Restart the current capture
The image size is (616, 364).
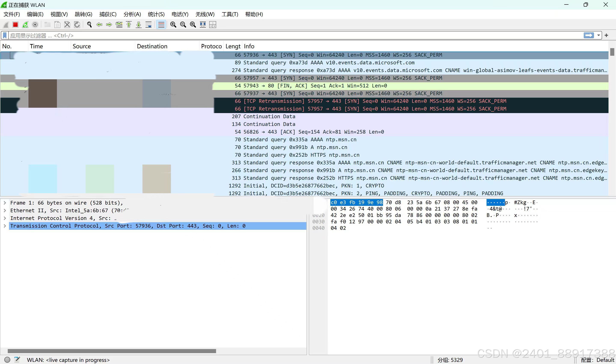pos(25,25)
